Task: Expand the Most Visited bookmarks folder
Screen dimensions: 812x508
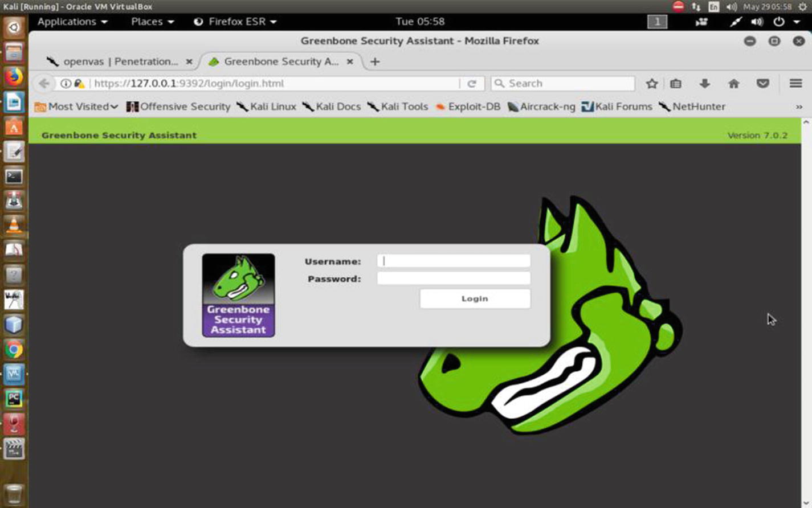Action: 76,106
